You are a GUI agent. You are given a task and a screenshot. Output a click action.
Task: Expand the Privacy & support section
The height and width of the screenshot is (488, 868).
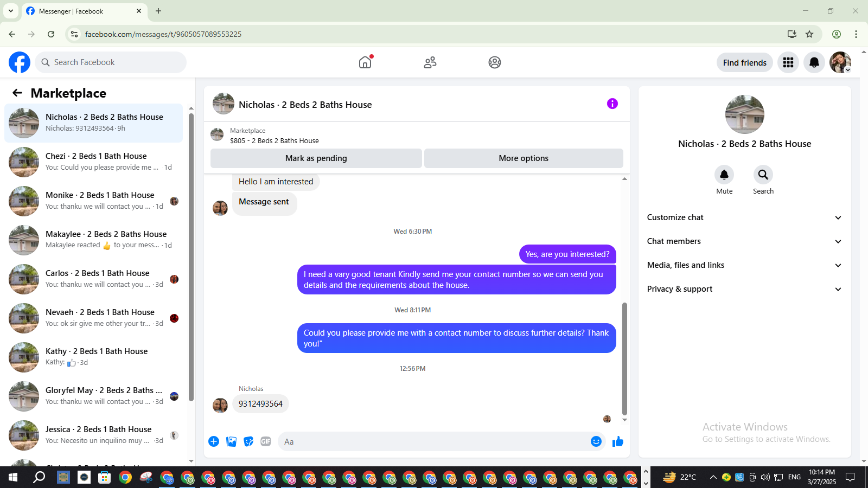[x=744, y=289]
